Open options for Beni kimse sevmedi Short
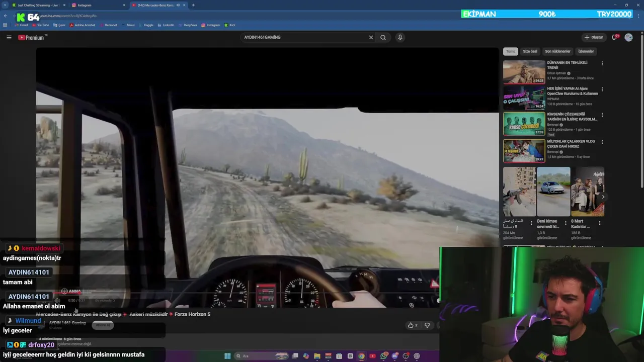The height and width of the screenshot is (362, 644). pos(566,223)
